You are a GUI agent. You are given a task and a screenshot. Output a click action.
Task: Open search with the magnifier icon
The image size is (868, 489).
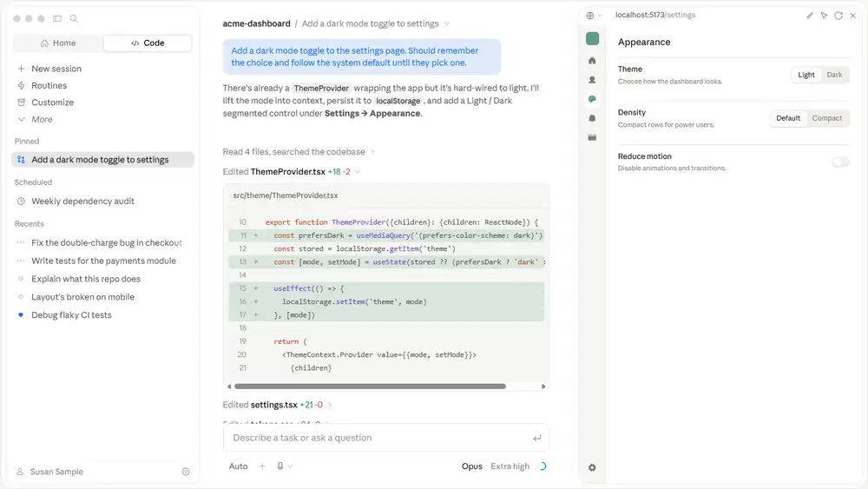pos(74,18)
